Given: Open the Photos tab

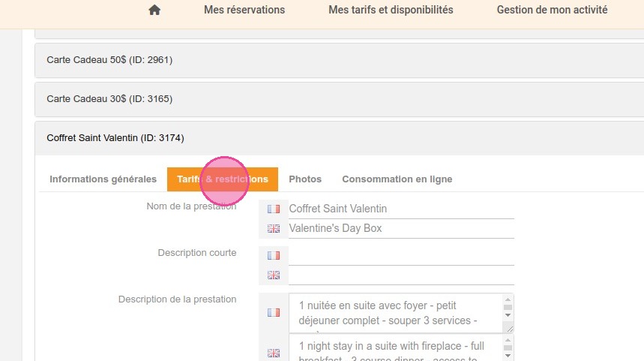Looking at the screenshot, I should click(305, 179).
